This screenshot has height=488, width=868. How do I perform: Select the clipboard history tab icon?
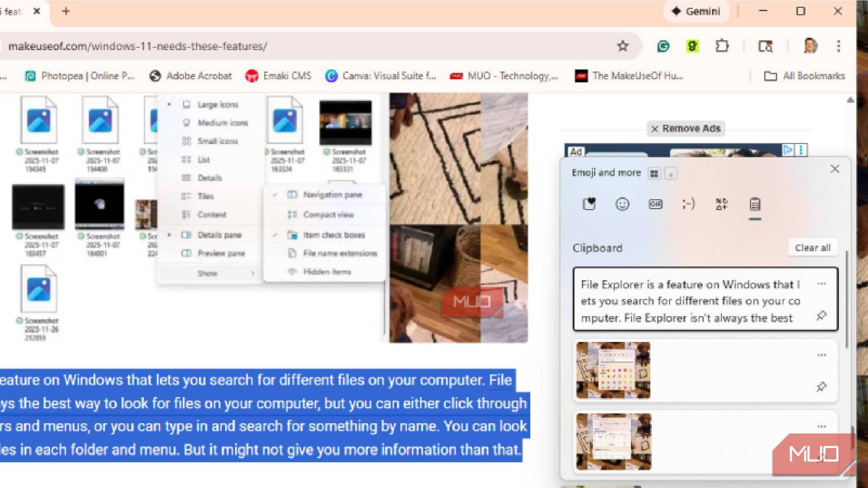[755, 204]
